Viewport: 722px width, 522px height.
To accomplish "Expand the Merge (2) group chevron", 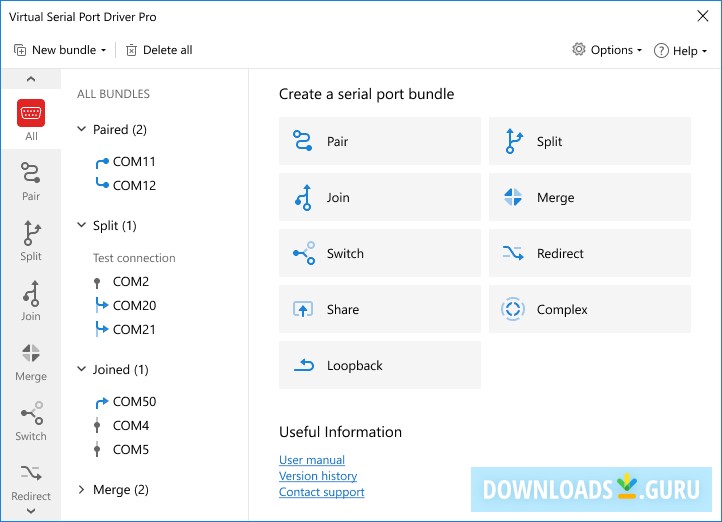I will point(82,489).
